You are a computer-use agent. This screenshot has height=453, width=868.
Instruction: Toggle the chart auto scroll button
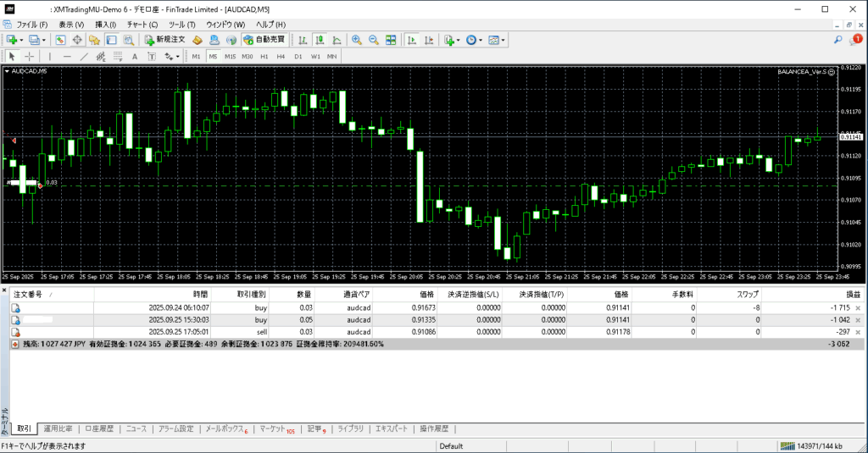(x=411, y=40)
